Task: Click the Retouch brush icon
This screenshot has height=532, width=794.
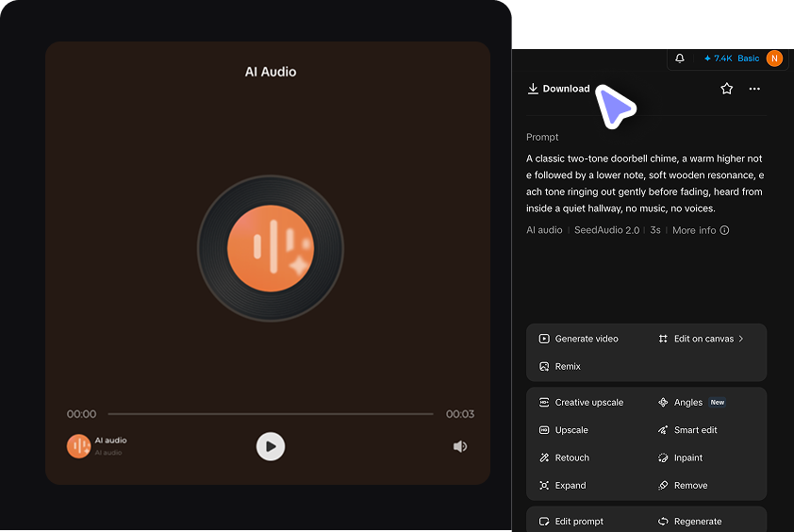Action: point(544,457)
